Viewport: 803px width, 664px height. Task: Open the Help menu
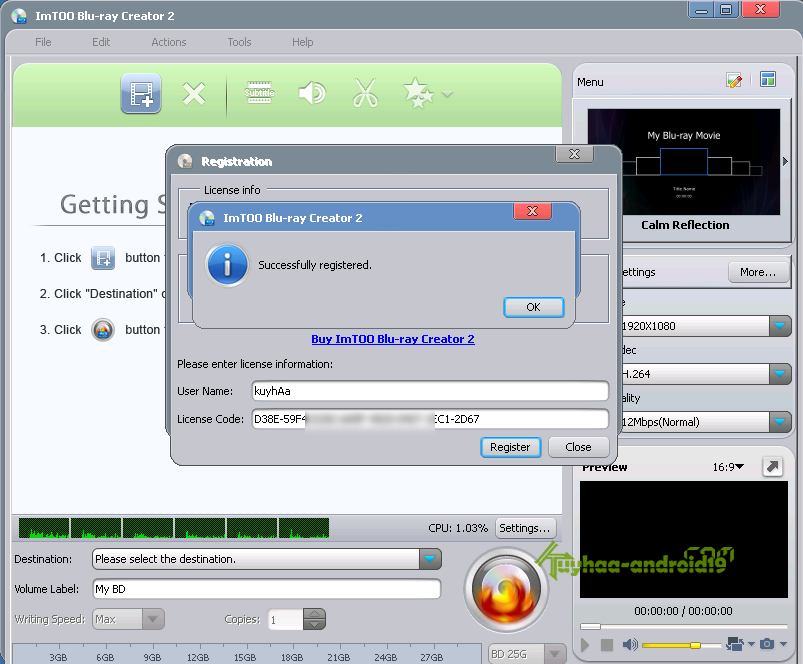[x=303, y=42]
